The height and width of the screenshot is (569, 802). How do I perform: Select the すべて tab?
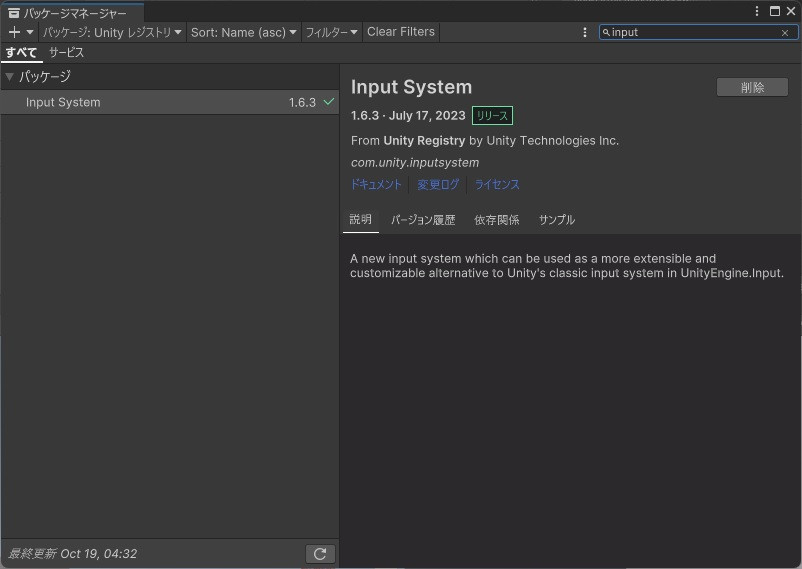(x=21, y=52)
